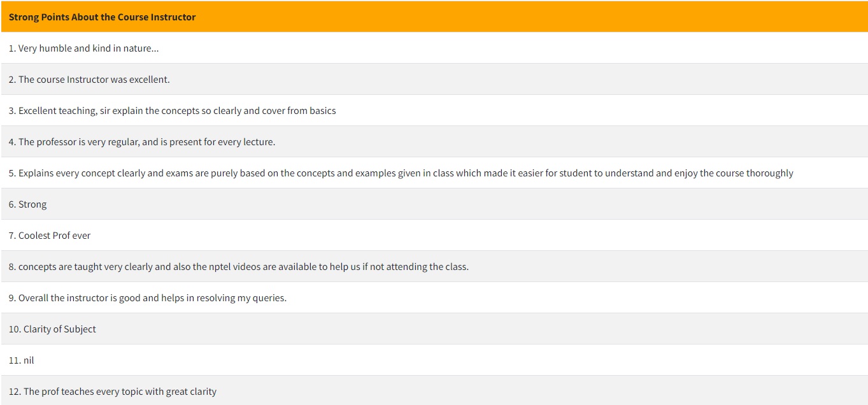Select row 11 containing 'nil'

(x=434, y=360)
